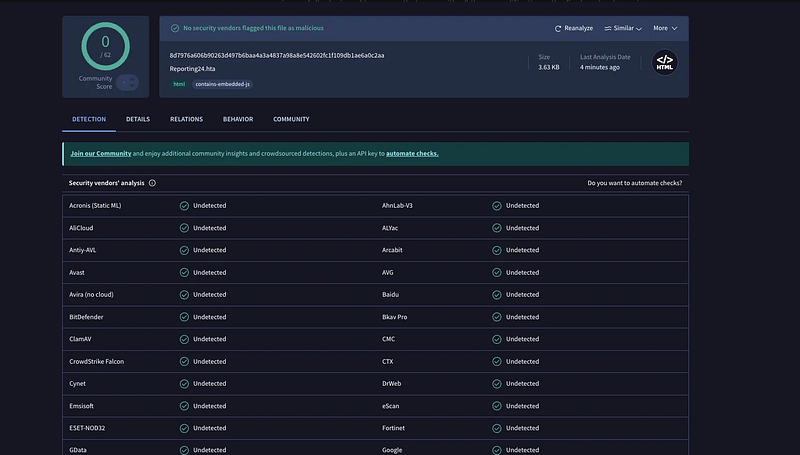
Task: Click the 0/62 detection score circle
Action: point(105,46)
